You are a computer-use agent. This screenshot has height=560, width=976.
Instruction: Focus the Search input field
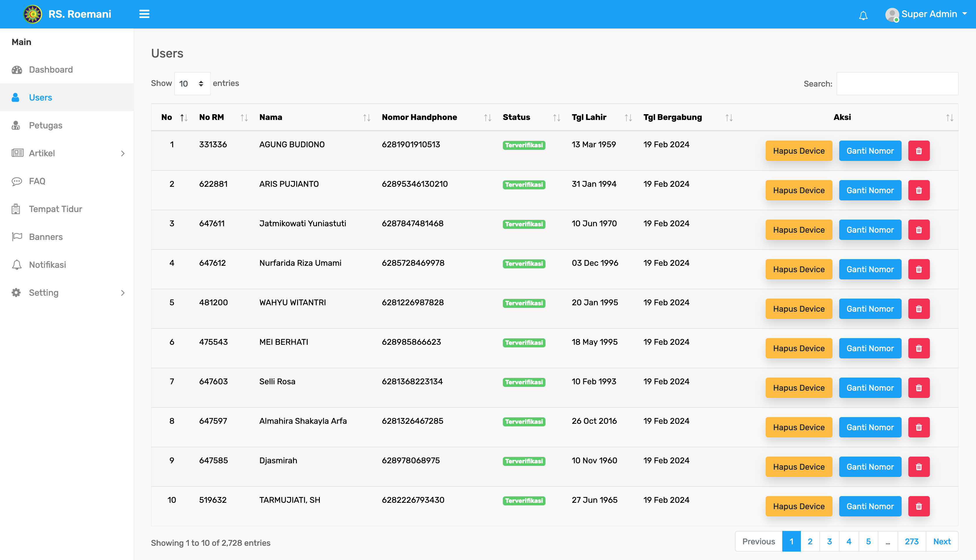tap(897, 83)
